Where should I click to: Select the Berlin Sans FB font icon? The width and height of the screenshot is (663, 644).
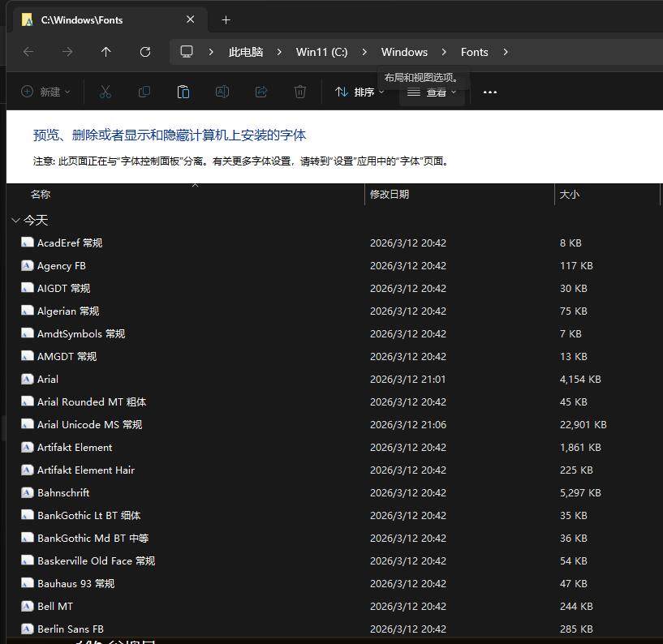point(27,629)
